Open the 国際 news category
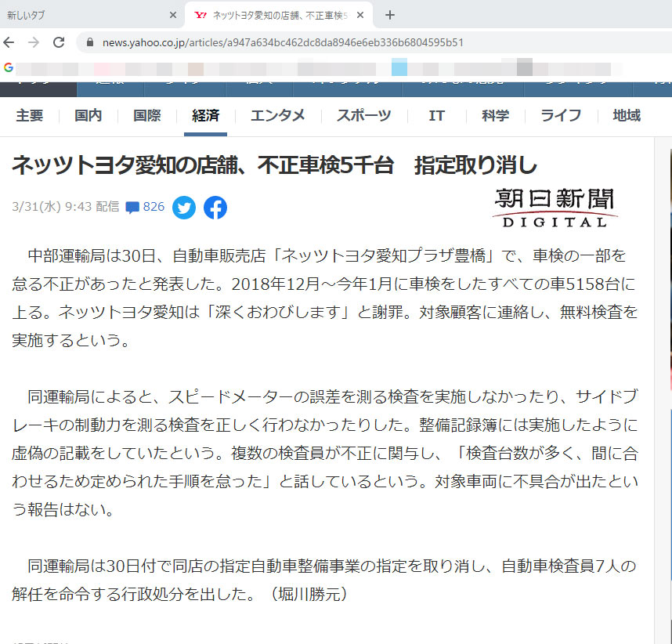 pos(147,116)
